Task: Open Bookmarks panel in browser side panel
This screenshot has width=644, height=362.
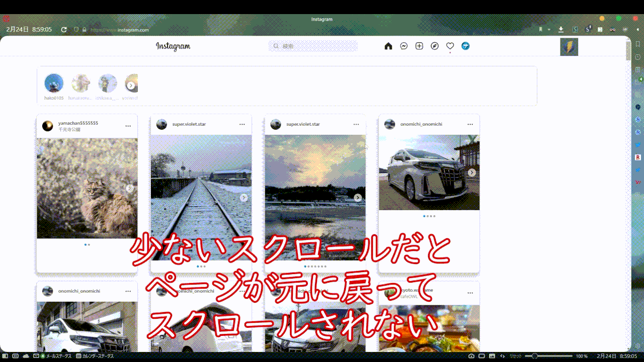Action: tap(637, 44)
